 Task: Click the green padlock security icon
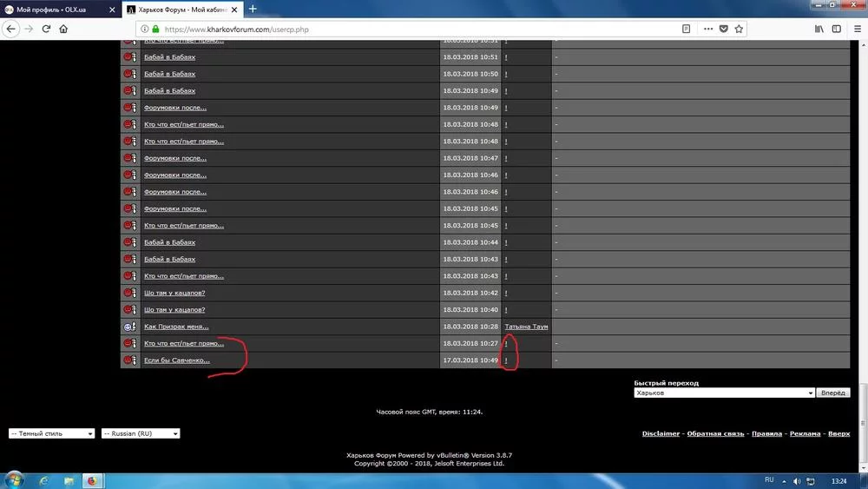coord(155,29)
